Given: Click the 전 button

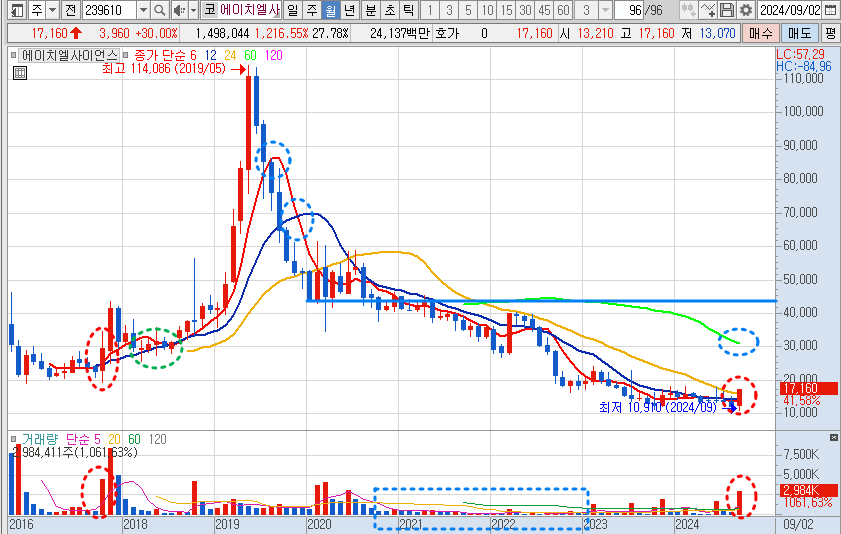Looking at the screenshot, I should pos(70,10).
